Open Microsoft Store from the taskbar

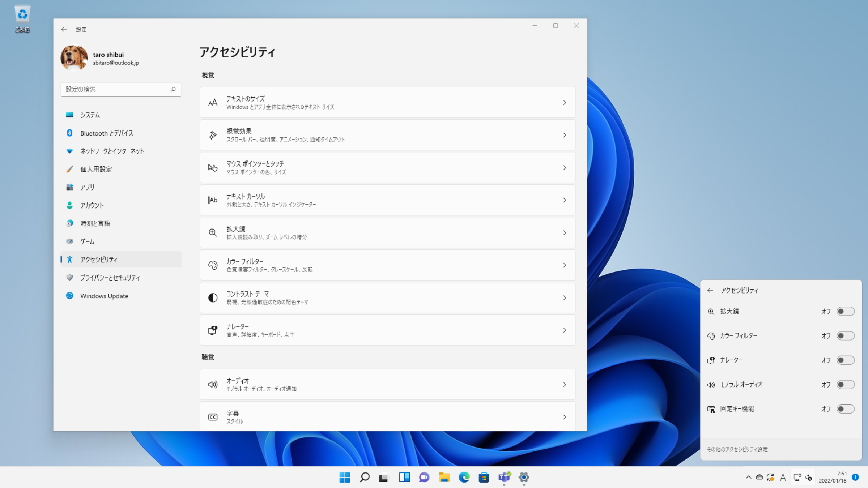(x=484, y=478)
